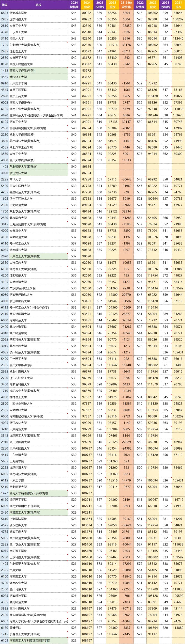Click the cell 中南林业科技大学
This screenshot has height=644, width=185.
(38, 404)
